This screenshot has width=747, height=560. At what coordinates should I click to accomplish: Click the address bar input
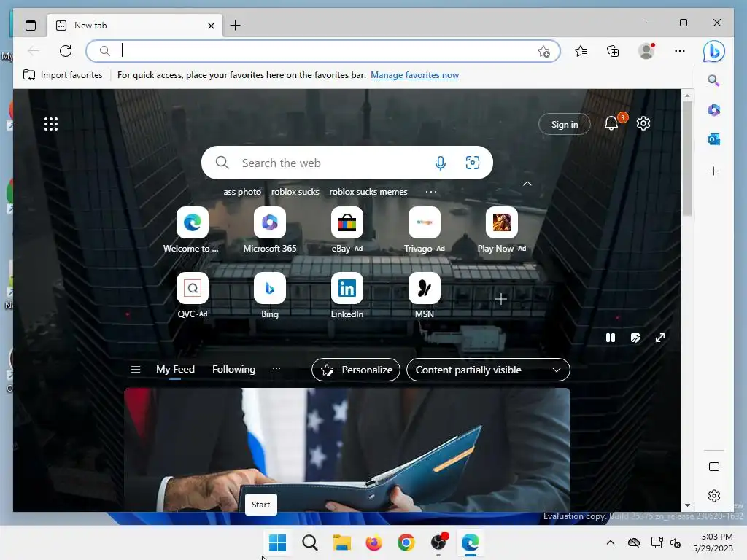pyautogui.click(x=324, y=50)
